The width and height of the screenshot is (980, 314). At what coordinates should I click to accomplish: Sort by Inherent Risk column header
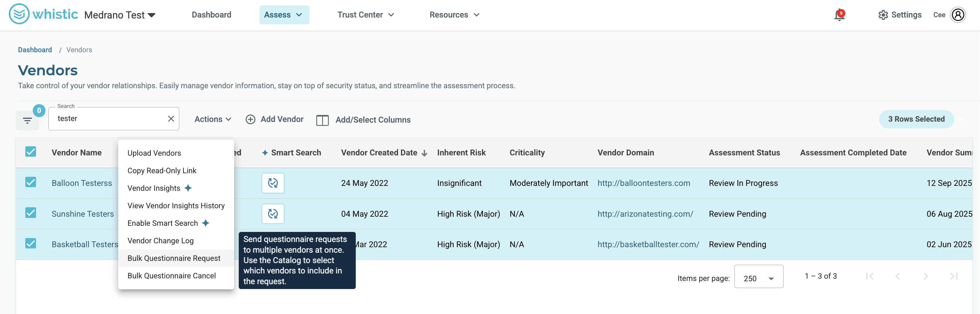point(461,152)
